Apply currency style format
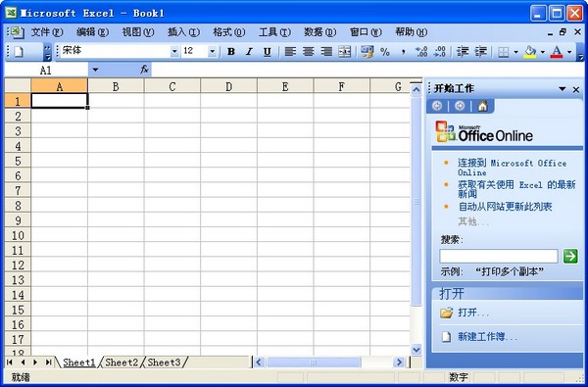Viewport: 588px width, 387px height. coord(367,52)
